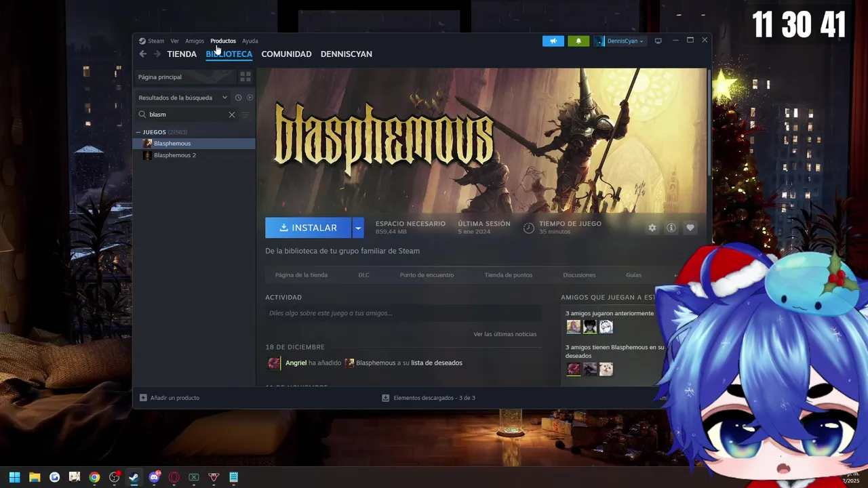Open Google Chrome from the taskbar
This screenshot has width=868, height=488.
click(94, 477)
